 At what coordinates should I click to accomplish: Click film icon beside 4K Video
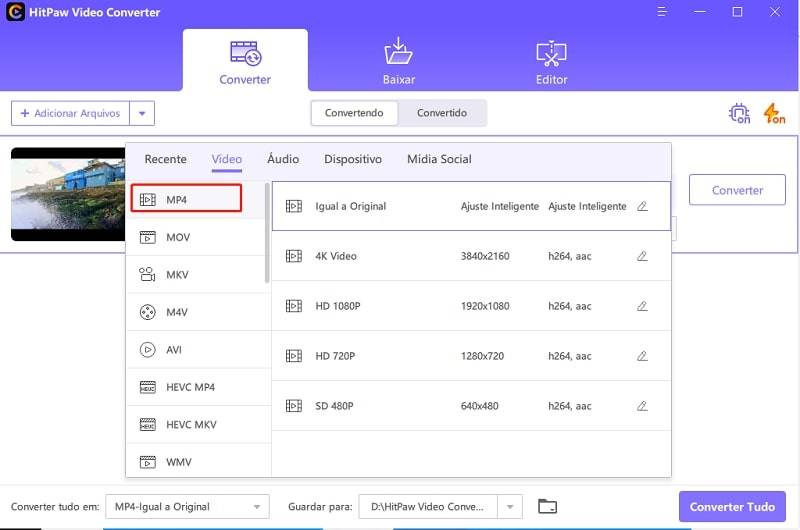pyautogui.click(x=294, y=256)
